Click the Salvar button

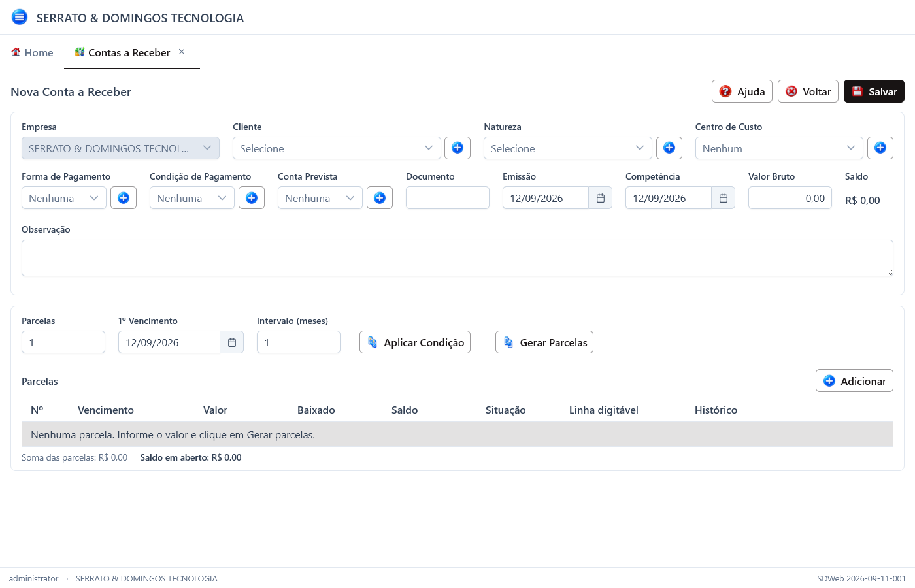point(874,91)
